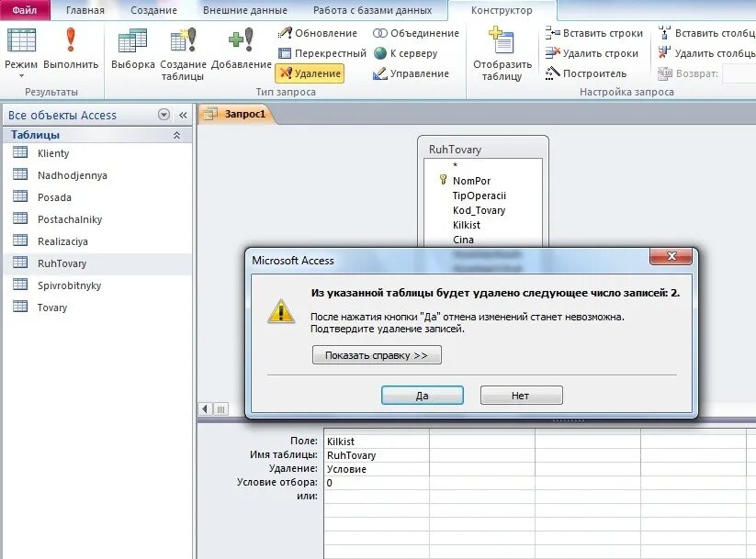The image size is (756, 559).
Task: Click Удаление cell showing Условие
Action: coord(377,469)
